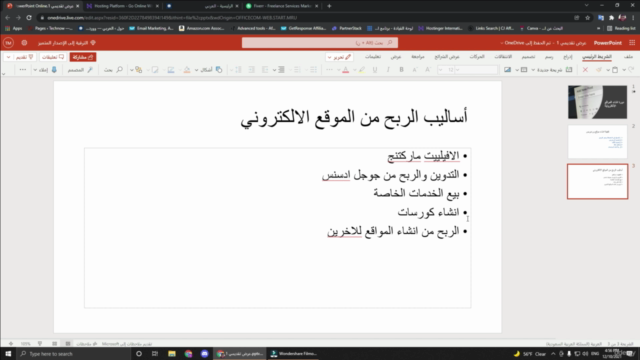Open settings gear in PowerPoint header
The width and height of the screenshot is (640, 360).
coord(24,42)
